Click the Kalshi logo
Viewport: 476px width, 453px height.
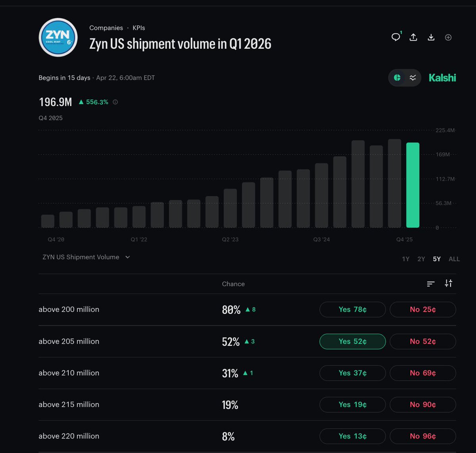point(442,78)
